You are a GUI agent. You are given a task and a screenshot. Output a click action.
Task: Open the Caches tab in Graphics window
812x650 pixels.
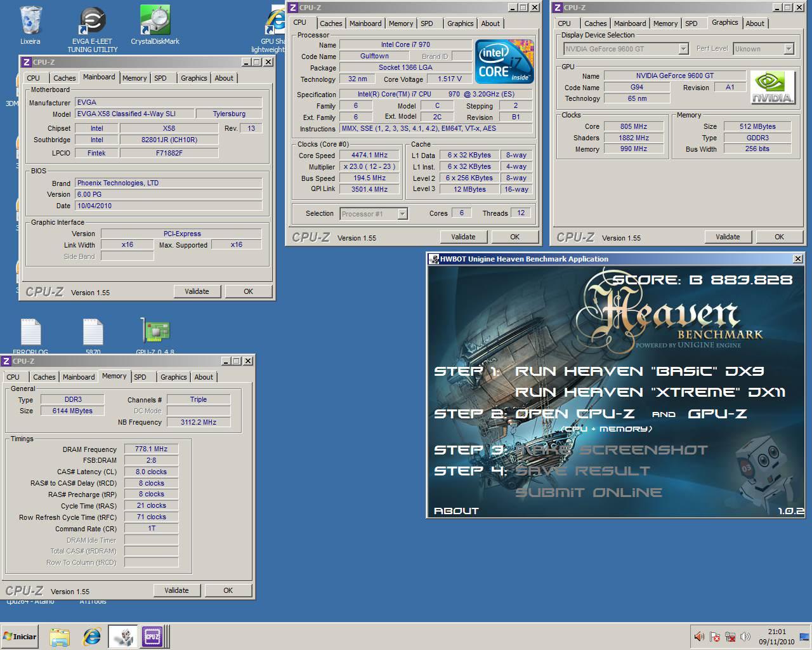[595, 23]
